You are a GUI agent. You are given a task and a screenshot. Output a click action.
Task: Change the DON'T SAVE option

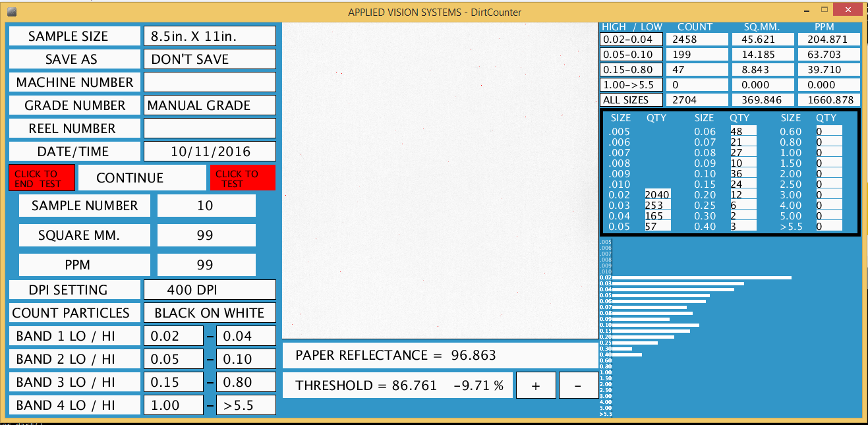210,59
